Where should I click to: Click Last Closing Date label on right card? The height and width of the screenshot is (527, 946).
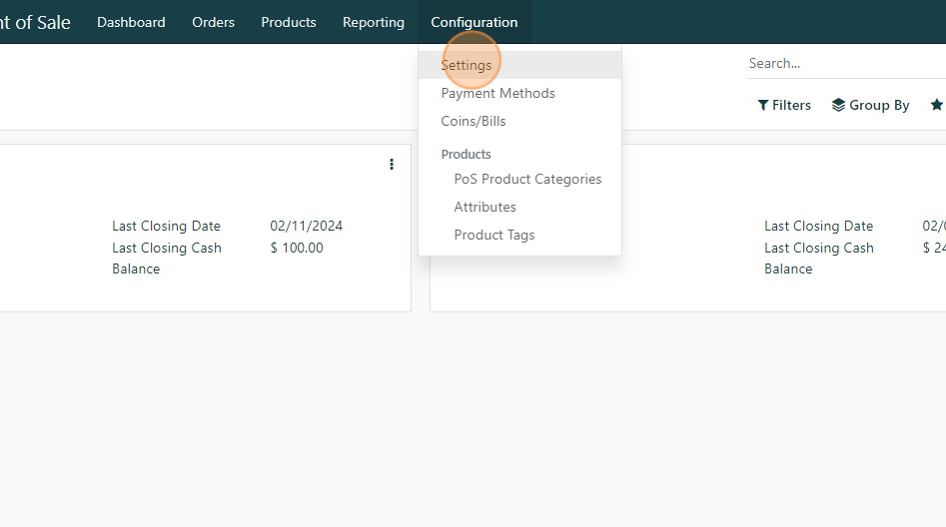[x=818, y=226]
